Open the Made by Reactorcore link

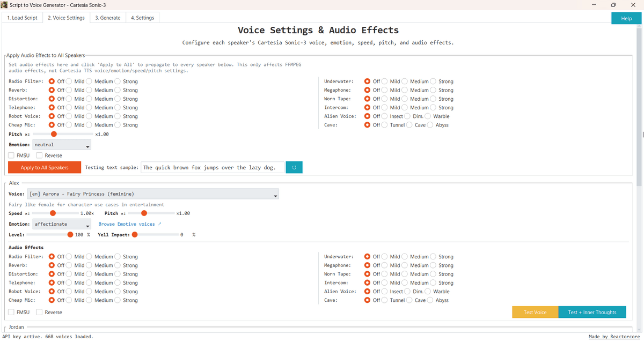615,337
